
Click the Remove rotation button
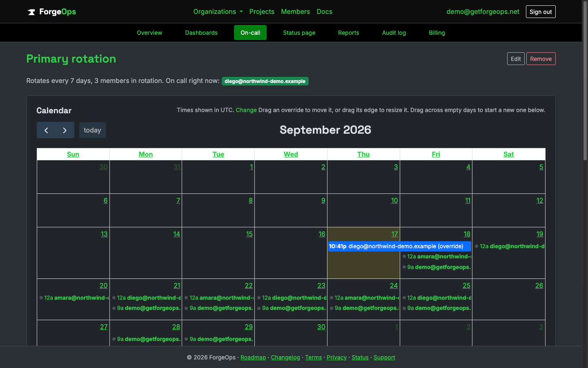coord(541,59)
